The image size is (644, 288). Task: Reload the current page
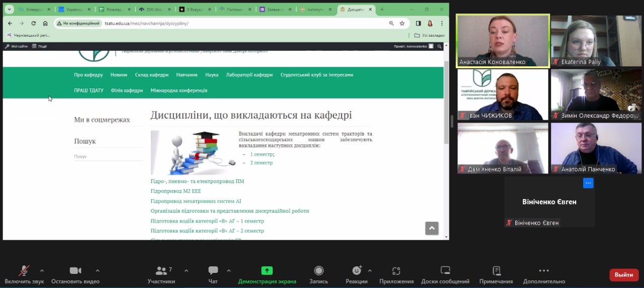coord(34,23)
